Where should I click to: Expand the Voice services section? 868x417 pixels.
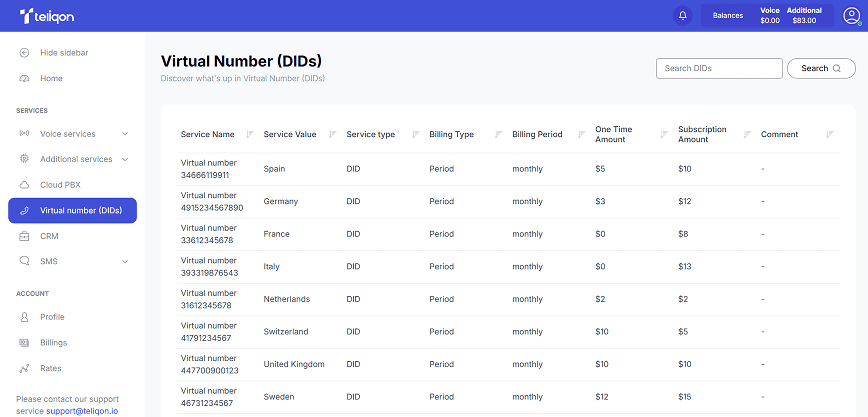[x=125, y=134]
